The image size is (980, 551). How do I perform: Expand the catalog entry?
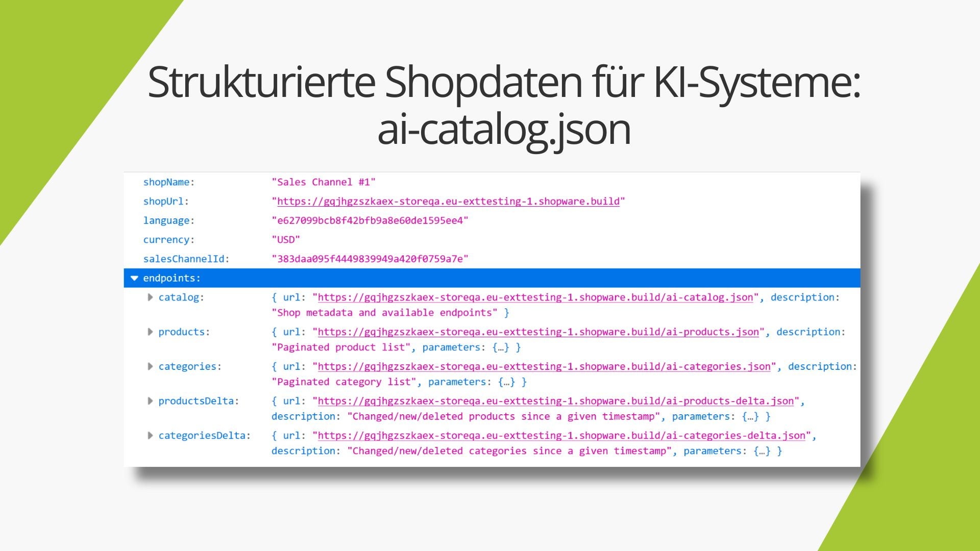(x=150, y=297)
